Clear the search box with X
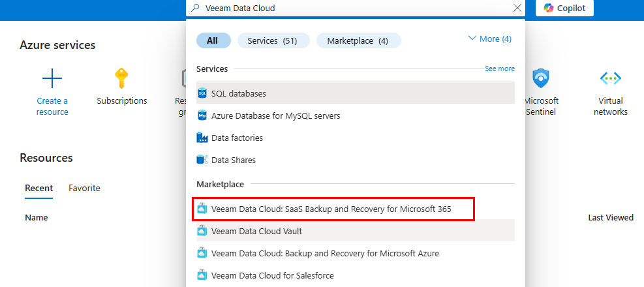The image size is (644, 287). [517, 8]
